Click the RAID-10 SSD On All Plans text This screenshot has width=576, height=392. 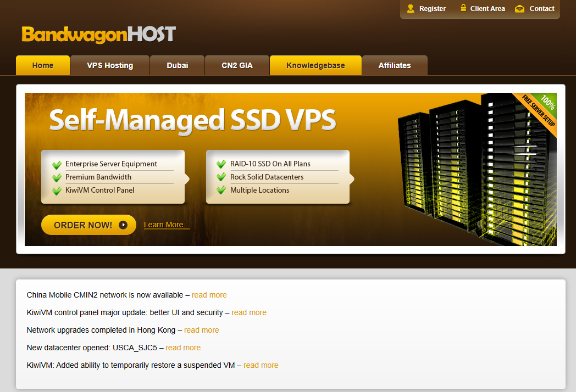(x=270, y=164)
